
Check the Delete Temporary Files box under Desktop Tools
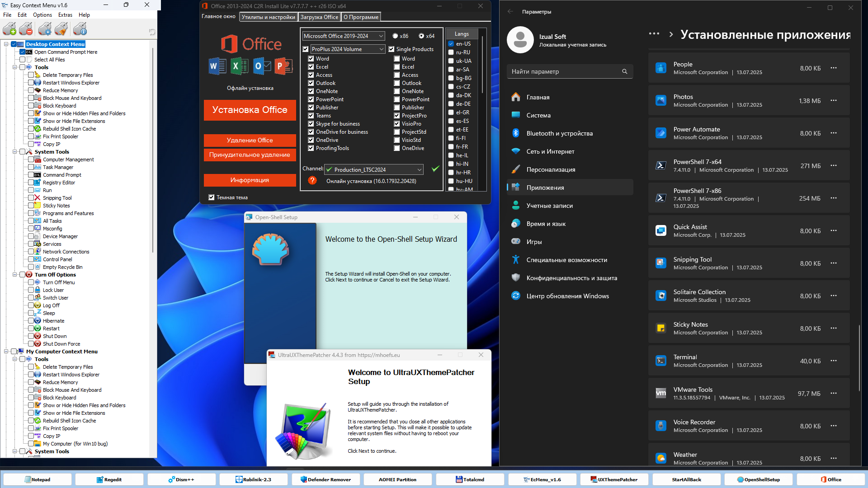(x=31, y=75)
